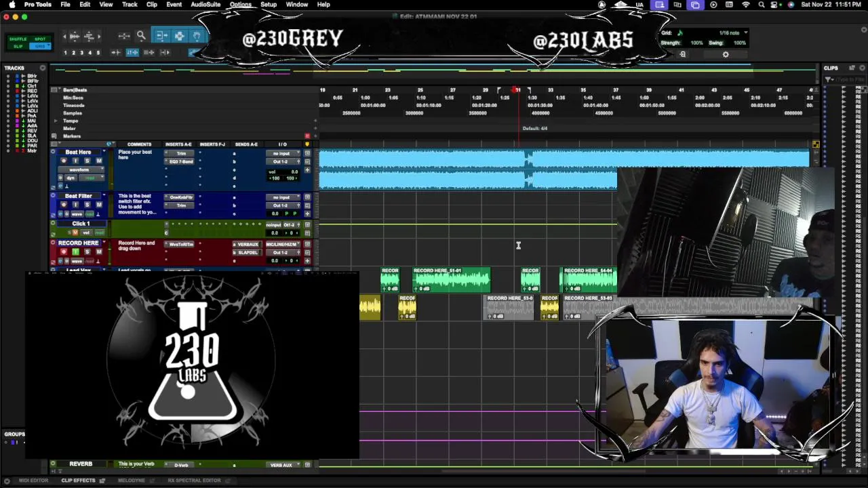This screenshot has width=868, height=488.
Task: Click the quantize Strength 100% value
Action: tap(696, 43)
